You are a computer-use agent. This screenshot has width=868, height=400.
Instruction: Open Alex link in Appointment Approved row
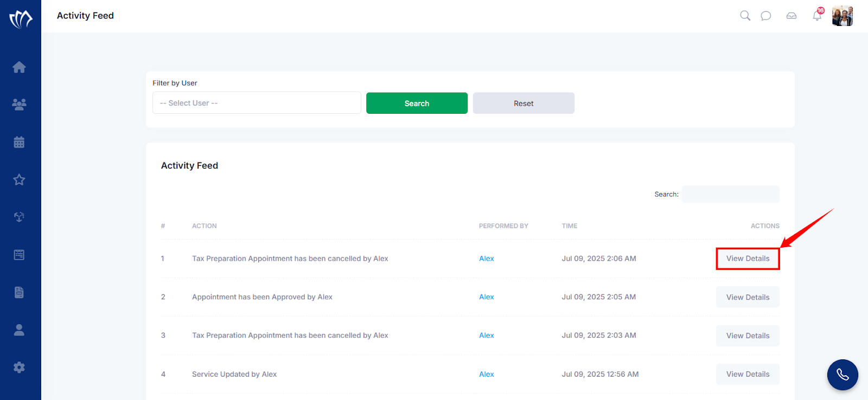(x=487, y=297)
